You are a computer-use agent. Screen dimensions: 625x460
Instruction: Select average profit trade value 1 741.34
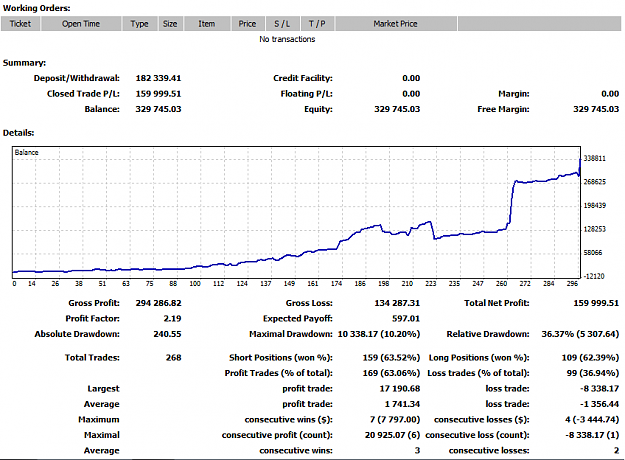pos(402,404)
